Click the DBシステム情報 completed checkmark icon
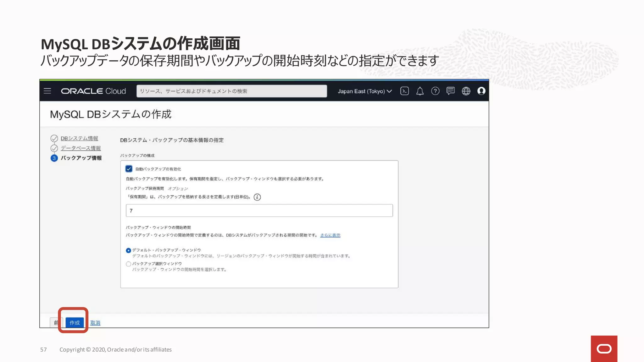The height and width of the screenshot is (362, 644). click(x=54, y=138)
